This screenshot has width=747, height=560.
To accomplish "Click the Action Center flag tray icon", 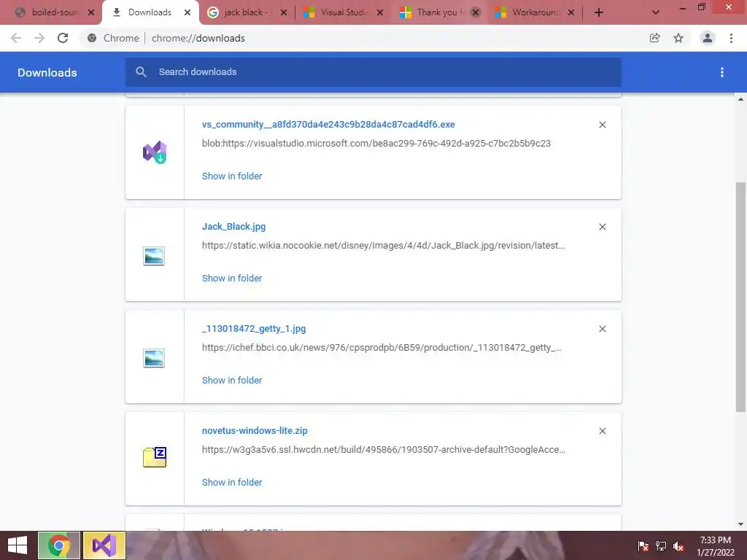I will (x=643, y=546).
